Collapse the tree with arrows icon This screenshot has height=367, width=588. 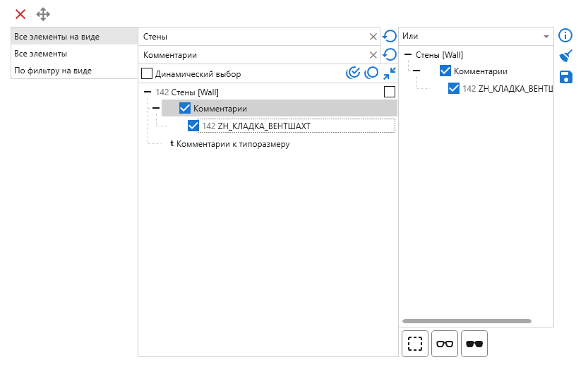tap(390, 73)
